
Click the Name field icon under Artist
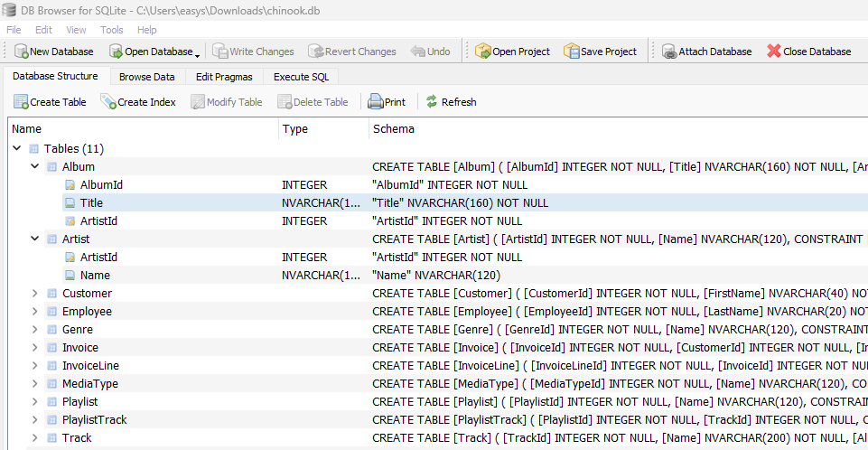tap(70, 275)
